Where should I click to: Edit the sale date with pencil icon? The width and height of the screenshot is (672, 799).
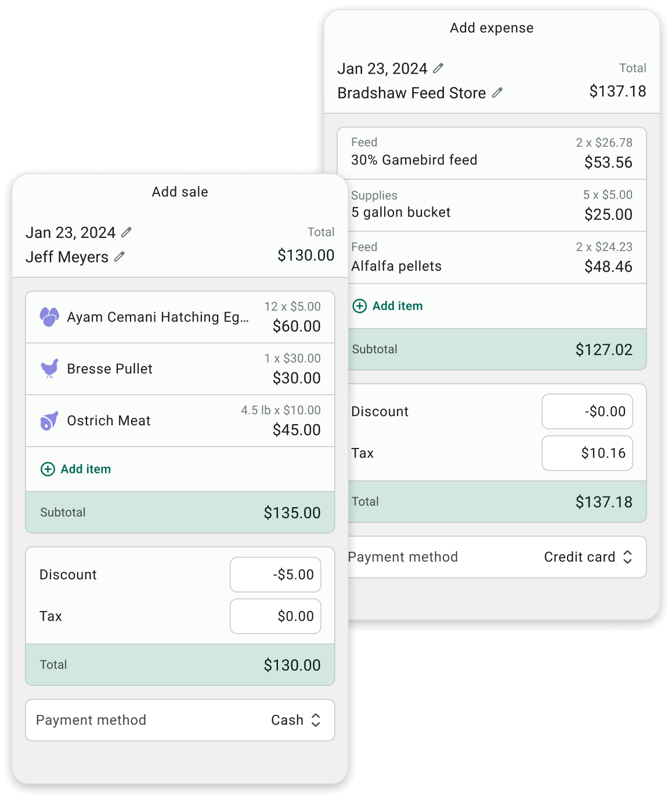(127, 233)
